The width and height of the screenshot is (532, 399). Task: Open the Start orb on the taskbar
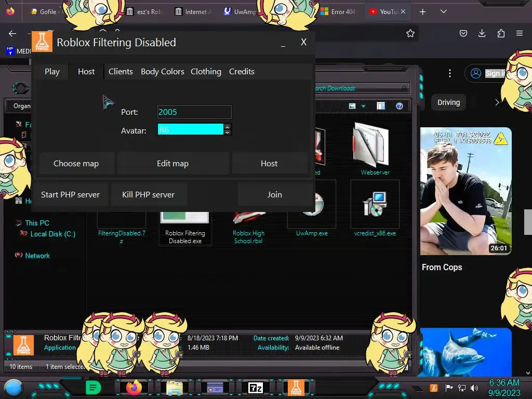coord(14,388)
